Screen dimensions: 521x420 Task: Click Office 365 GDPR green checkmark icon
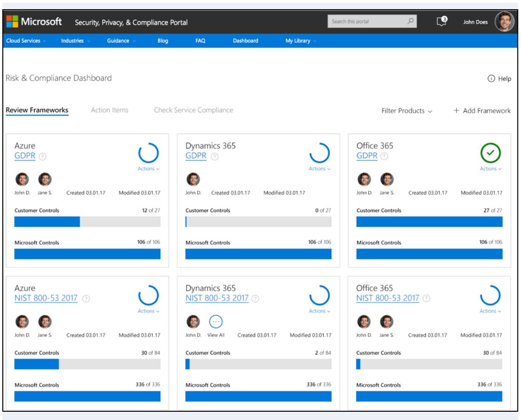(490, 153)
